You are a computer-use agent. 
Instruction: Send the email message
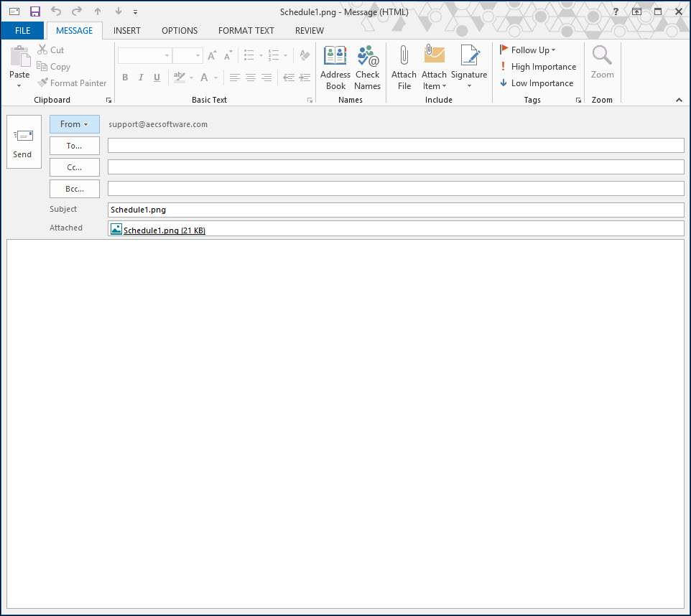tap(24, 142)
